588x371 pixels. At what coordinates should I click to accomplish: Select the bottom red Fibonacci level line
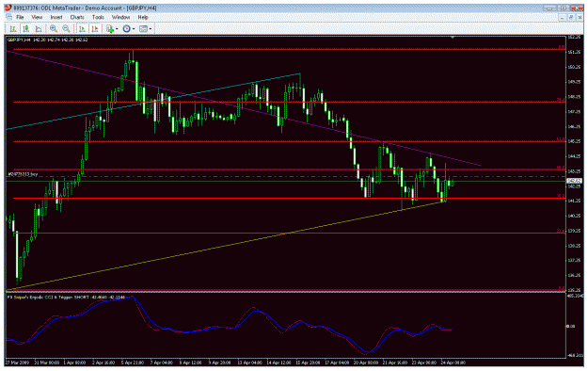290,290
